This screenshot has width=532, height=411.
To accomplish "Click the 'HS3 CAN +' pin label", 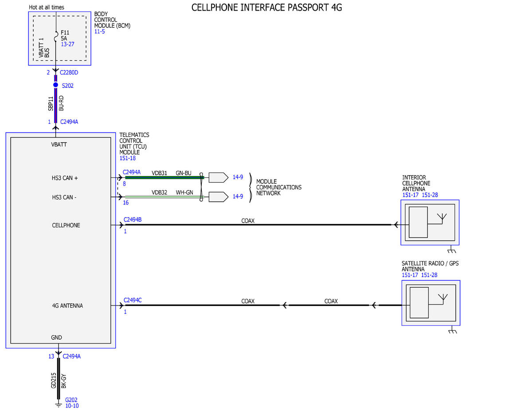I will tap(65, 178).
